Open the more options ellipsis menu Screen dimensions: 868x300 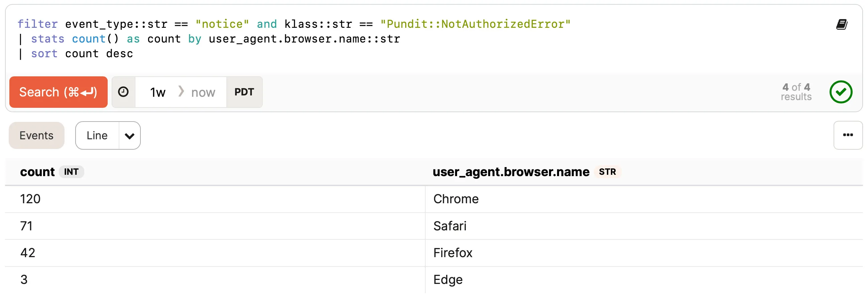click(848, 135)
